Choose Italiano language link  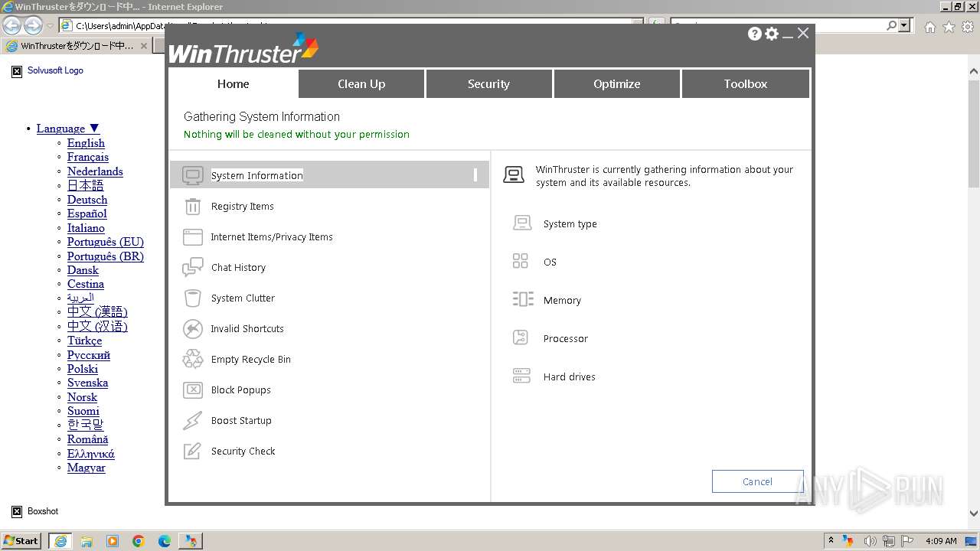coord(86,228)
